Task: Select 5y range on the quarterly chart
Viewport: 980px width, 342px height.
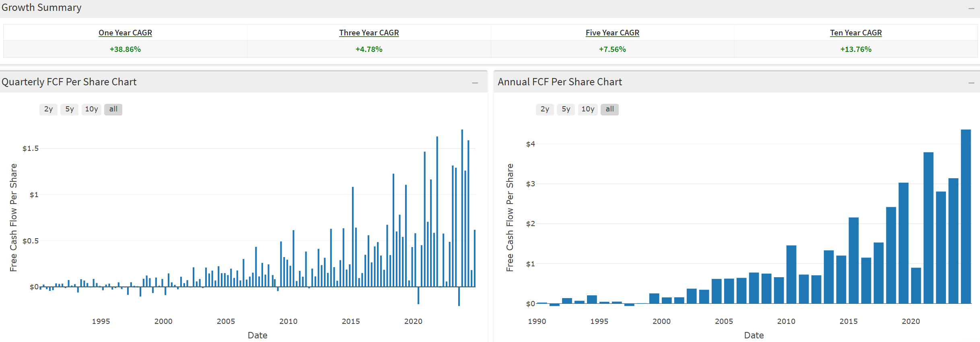Action: [70, 109]
